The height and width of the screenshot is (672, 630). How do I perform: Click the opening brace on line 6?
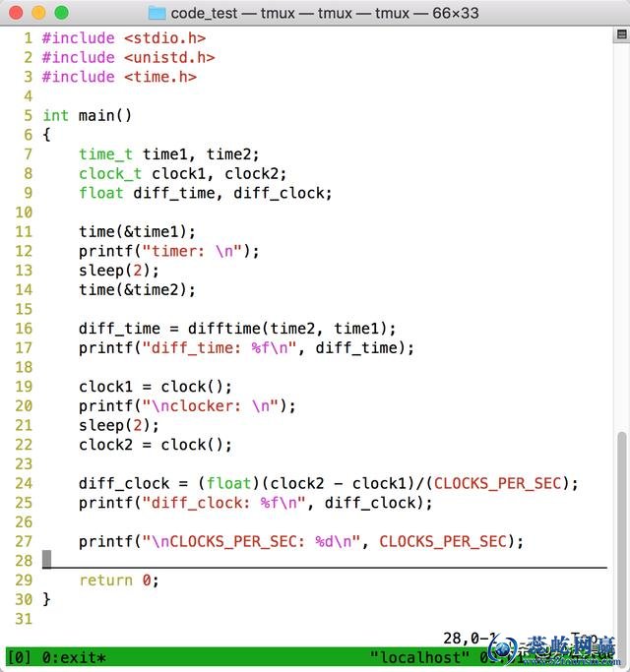pyautogui.click(x=46, y=135)
